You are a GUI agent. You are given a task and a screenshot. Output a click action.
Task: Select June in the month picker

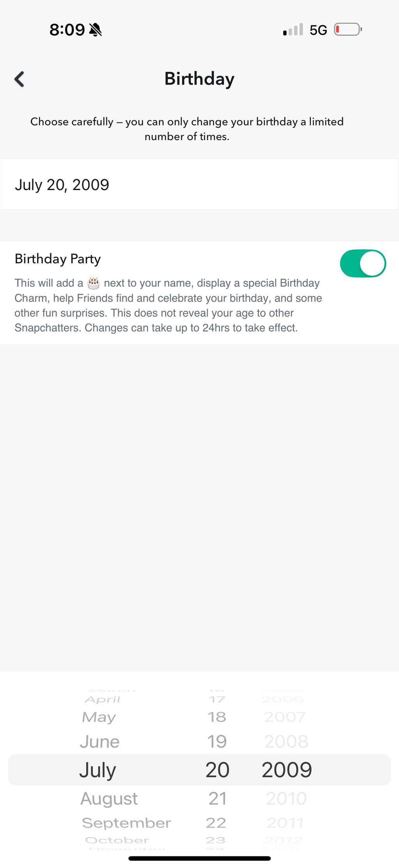(100, 742)
